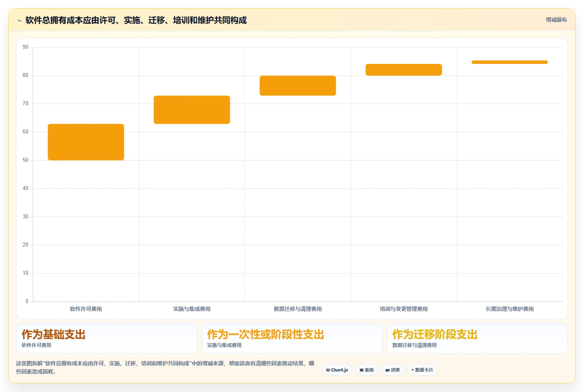The width and height of the screenshot is (584, 392).
Task: Click the x-axis label 培训与变更管理费用
Action: [x=404, y=309]
